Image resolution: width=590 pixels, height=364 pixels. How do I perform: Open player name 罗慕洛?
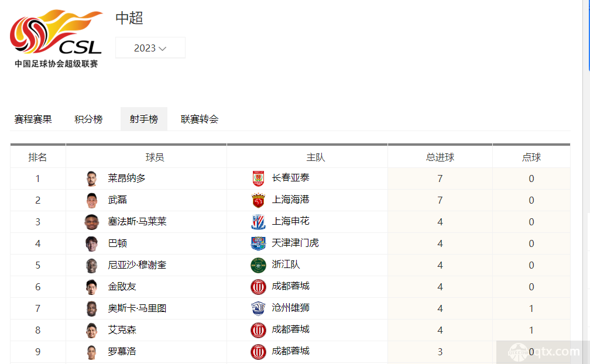pos(122,351)
